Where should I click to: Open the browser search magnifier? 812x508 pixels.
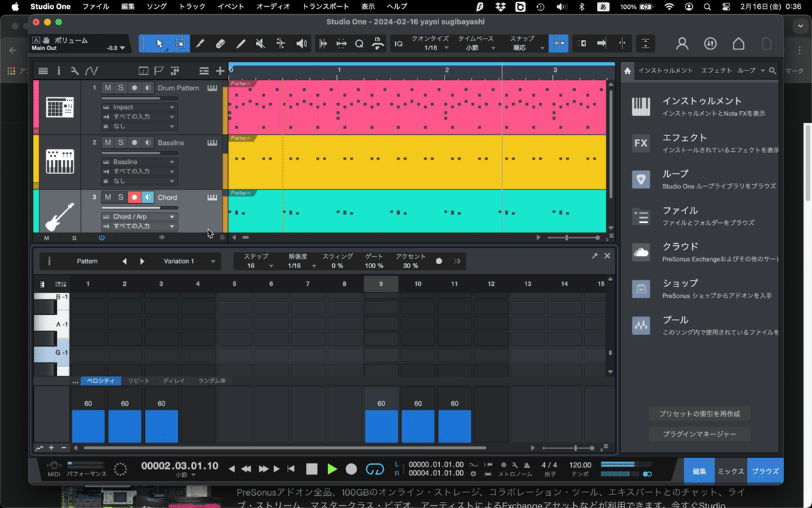(x=772, y=70)
